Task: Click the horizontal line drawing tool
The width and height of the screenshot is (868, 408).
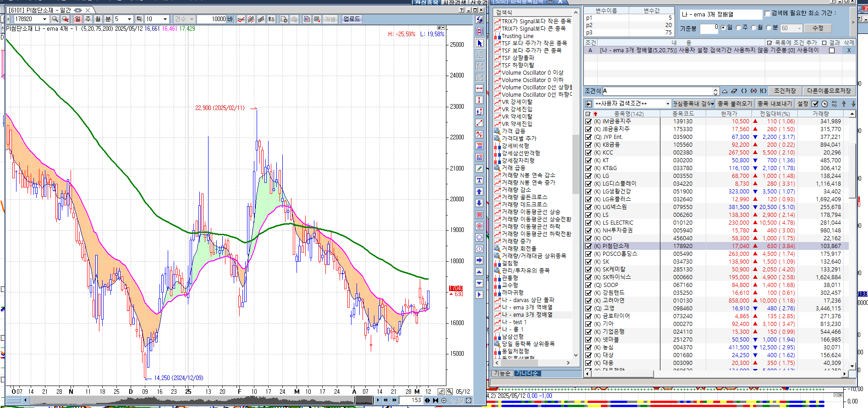Action: click(479, 88)
